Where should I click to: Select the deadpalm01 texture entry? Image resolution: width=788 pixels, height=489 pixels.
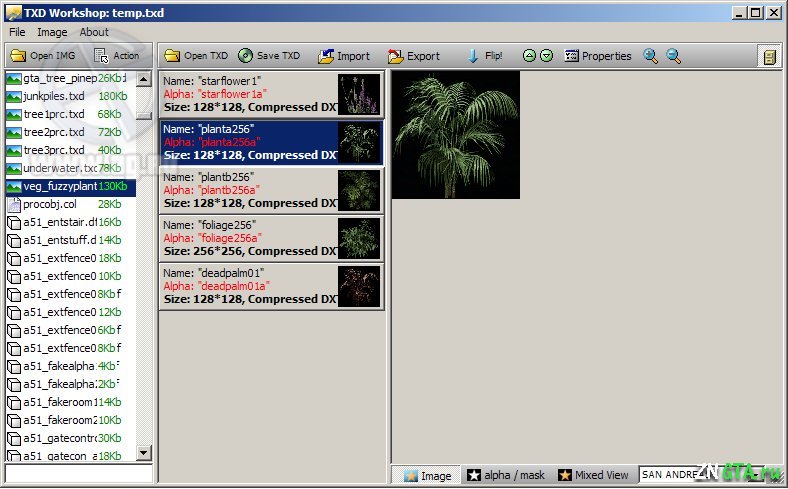pyautogui.click(x=271, y=286)
